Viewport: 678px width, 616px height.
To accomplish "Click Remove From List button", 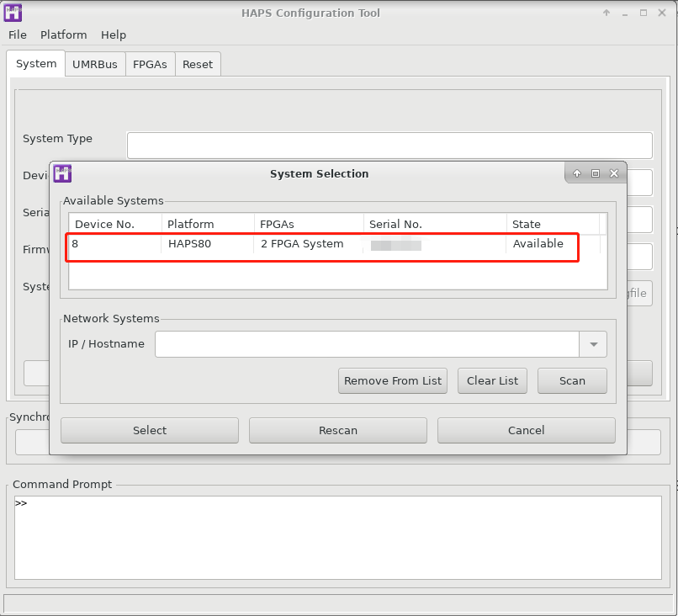I will 393,380.
